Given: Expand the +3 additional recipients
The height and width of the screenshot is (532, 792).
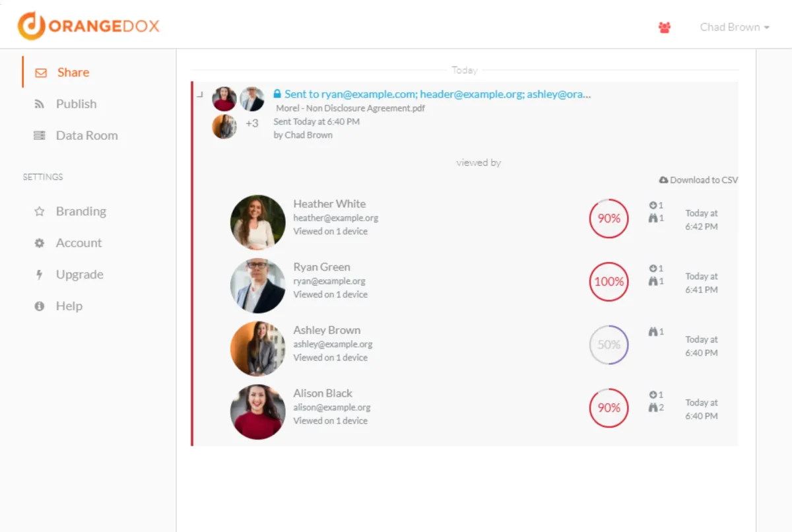Looking at the screenshot, I should pos(252,122).
